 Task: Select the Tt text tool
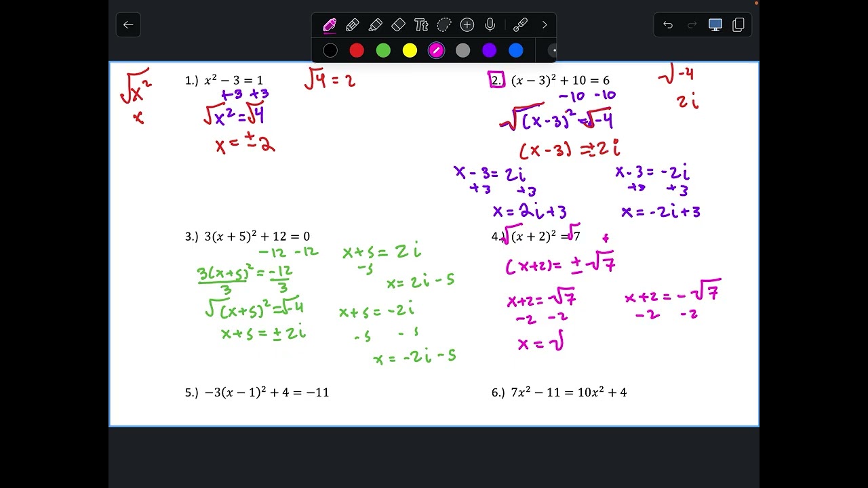point(421,25)
